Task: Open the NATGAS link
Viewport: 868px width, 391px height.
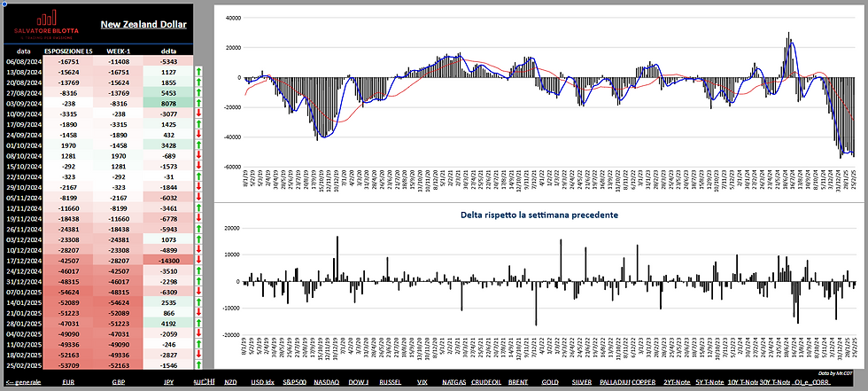Action: pyautogui.click(x=453, y=382)
